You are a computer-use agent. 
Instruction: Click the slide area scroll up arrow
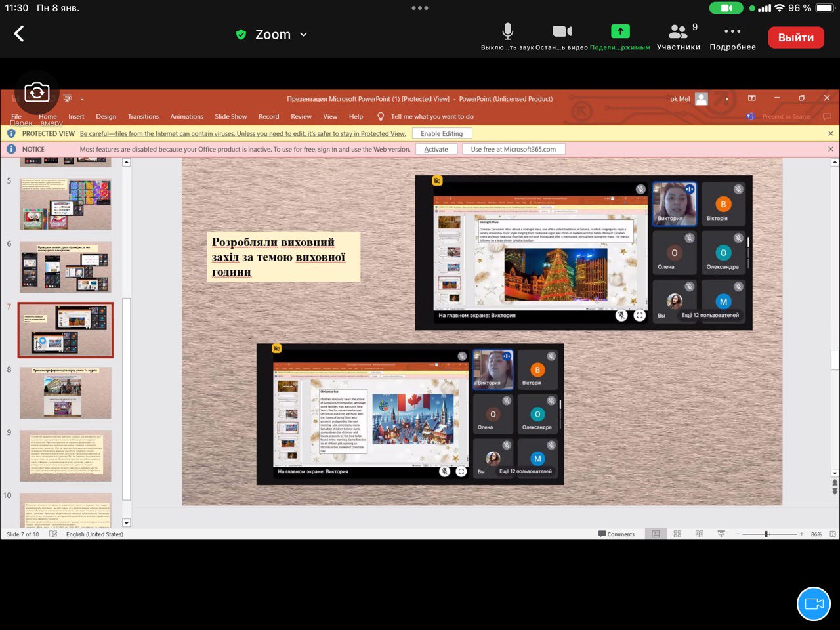click(835, 161)
